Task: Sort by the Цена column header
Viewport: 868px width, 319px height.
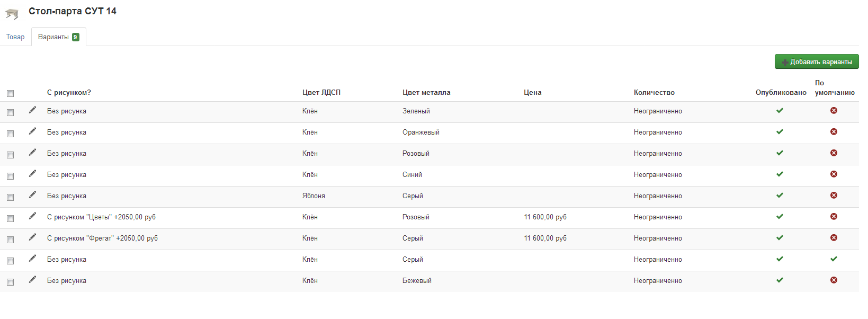Action: pos(532,92)
